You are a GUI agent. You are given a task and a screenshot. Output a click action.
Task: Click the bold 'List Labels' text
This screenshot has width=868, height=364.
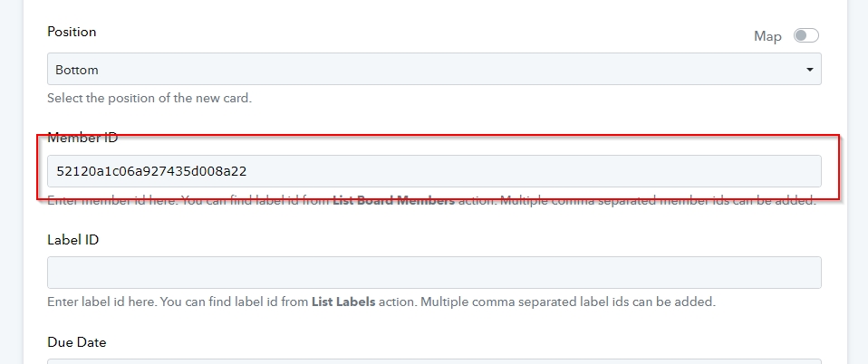(x=343, y=302)
